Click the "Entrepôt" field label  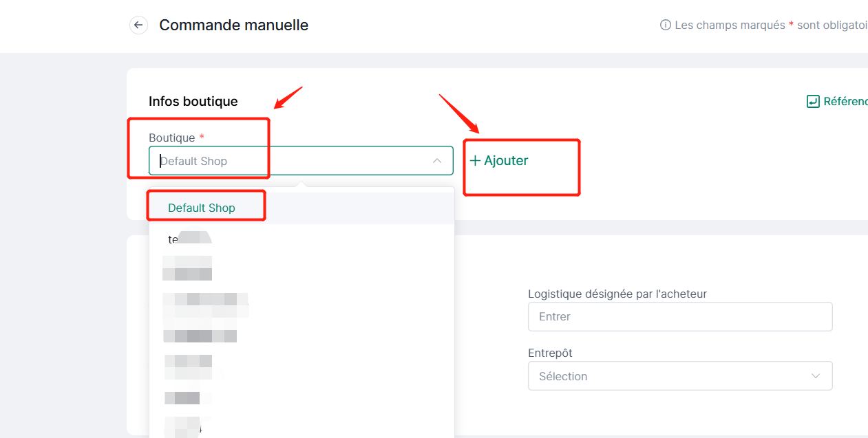click(x=551, y=353)
